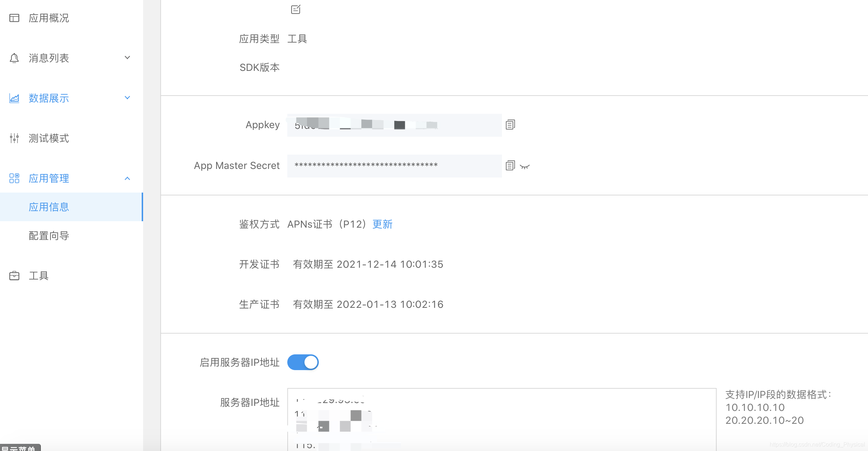The height and width of the screenshot is (451, 868).
Task: Click the bell icon beside 消息列表
Action: pos(14,58)
